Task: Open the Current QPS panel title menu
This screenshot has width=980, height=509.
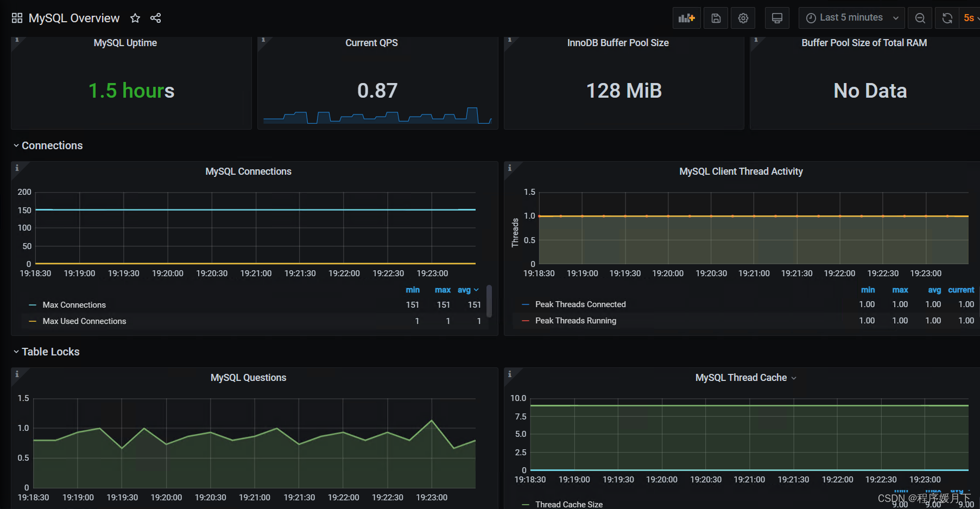Action: tap(371, 43)
